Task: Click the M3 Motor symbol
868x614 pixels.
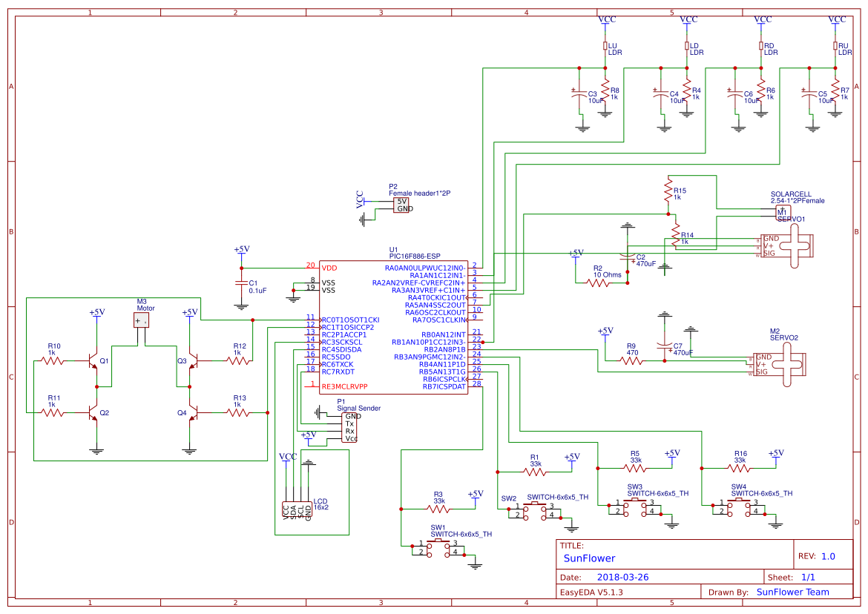Action: point(139,319)
